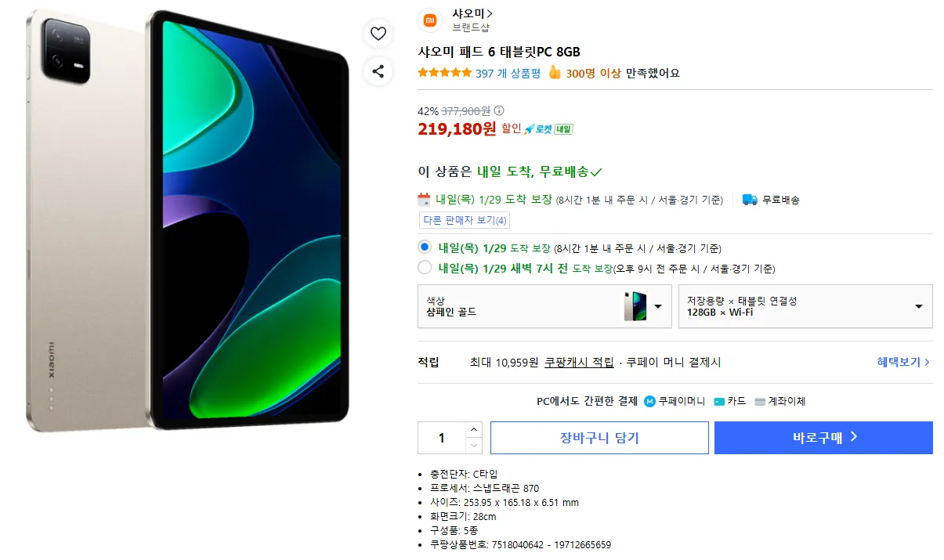Viewport: 944px width, 560px height.
Task: Click the Coupay Money payment icon
Action: (x=649, y=401)
